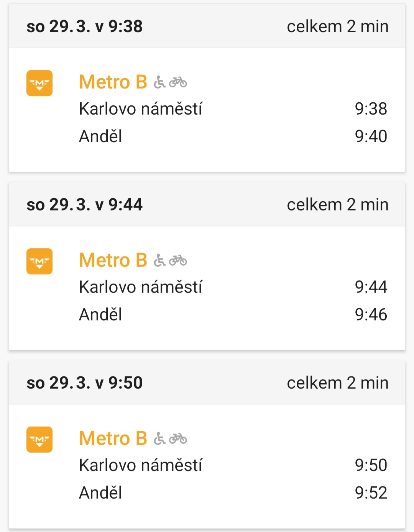The image size is (414, 532).
Task: Click the bicycle icon in the 9:50 connection
Action: tap(178, 439)
